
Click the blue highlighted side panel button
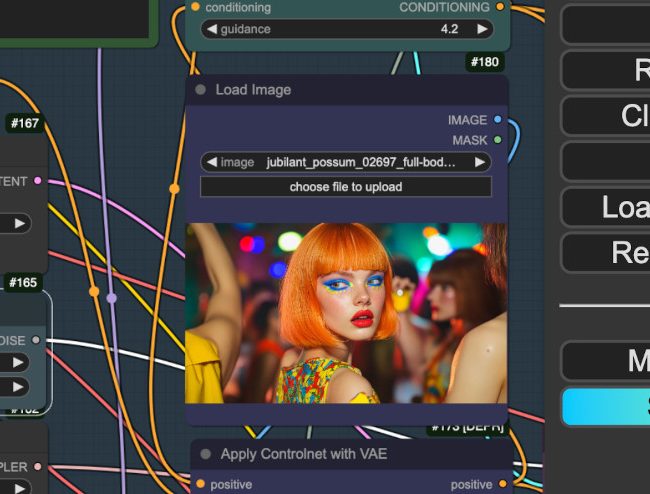pos(605,407)
